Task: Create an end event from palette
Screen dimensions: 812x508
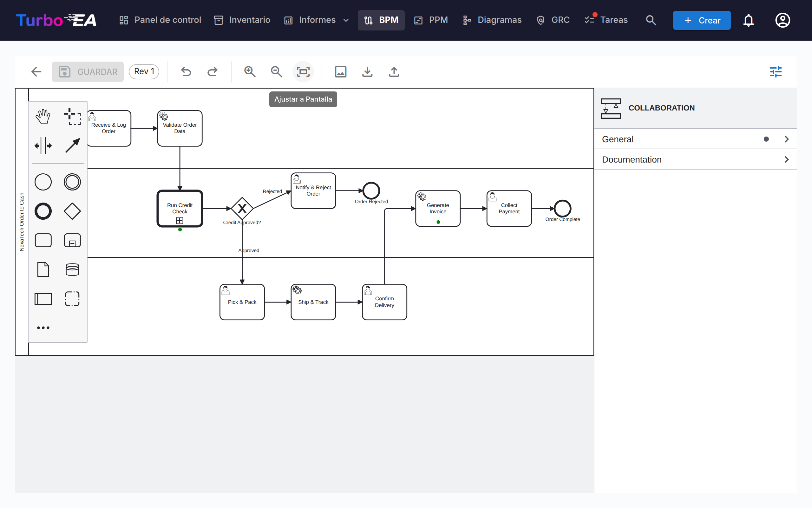Action: click(x=43, y=211)
